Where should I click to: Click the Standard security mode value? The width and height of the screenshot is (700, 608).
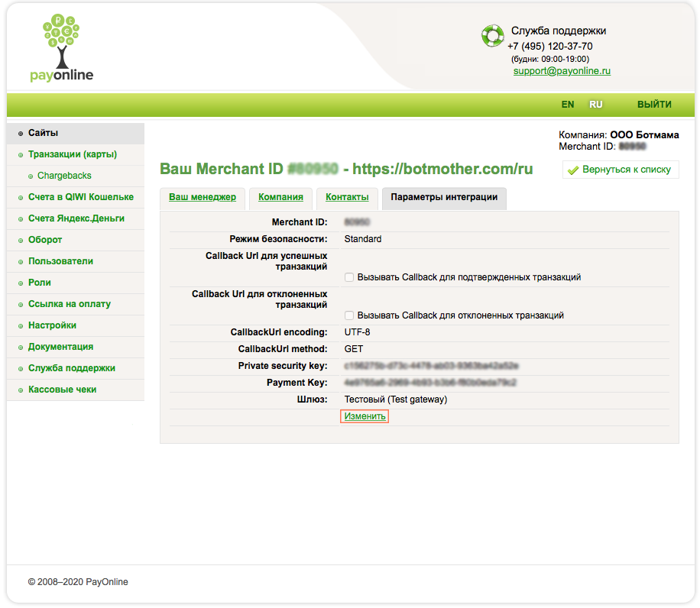pyautogui.click(x=362, y=239)
